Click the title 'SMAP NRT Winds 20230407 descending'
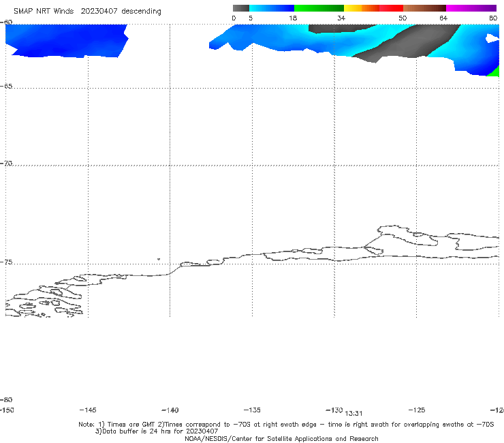This screenshot has width=504, height=443. (x=87, y=12)
